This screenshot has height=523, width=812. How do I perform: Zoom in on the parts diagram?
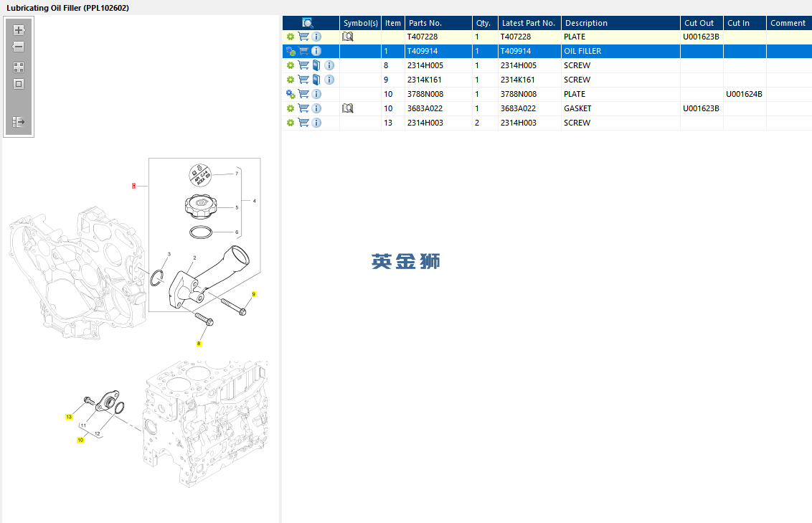tap(19, 30)
